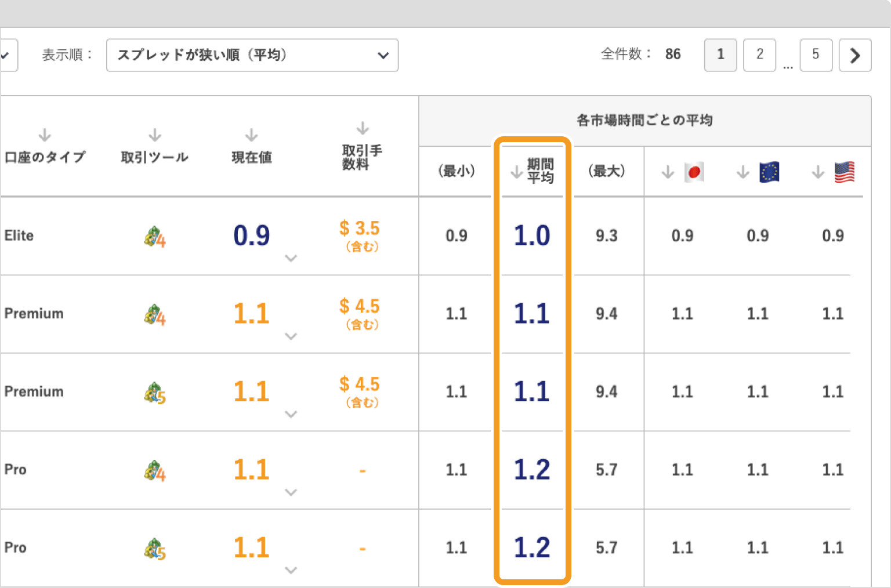891x588 pixels.
Task: Open the 表示順 sort order dropdown
Action: click(x=252, y=55)
